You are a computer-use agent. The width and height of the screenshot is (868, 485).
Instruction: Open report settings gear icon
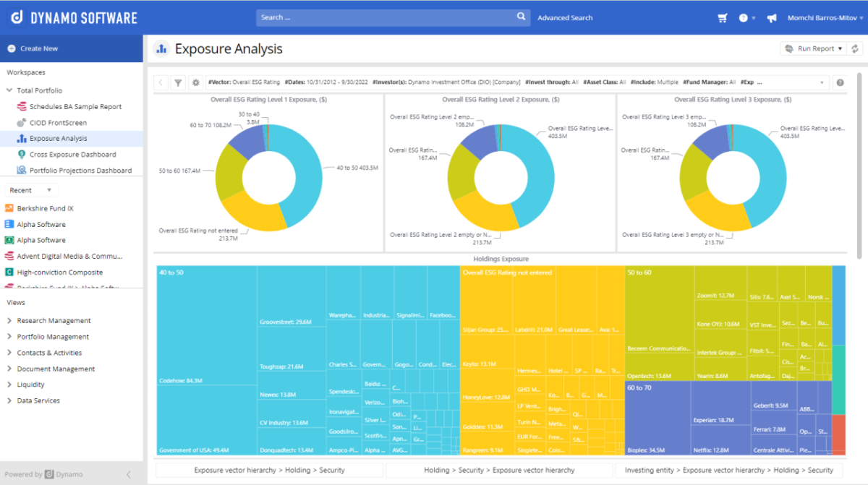(x=195, y=82)
